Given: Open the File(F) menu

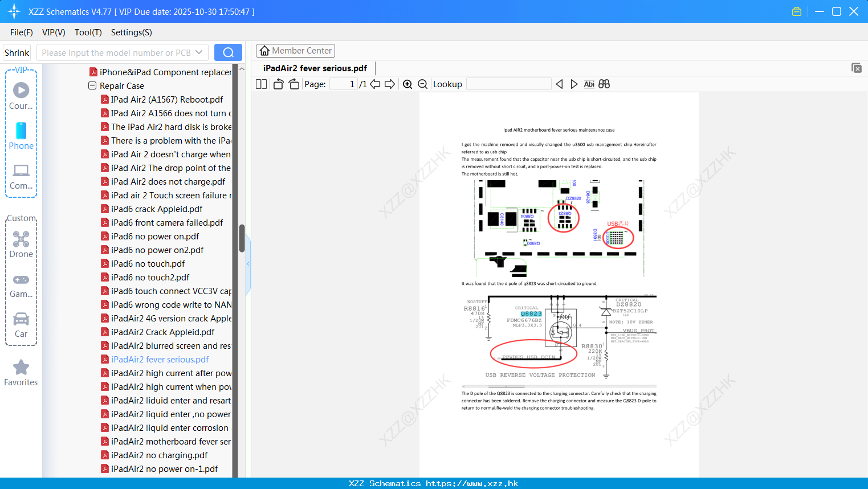Looking at the screenshot, I should click(22, 32).
